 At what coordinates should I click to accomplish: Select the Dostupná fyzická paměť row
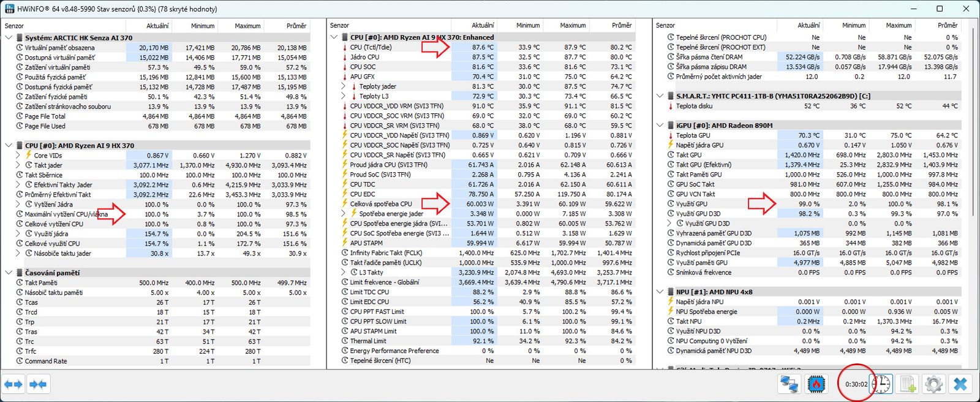[x=156, y=87]
